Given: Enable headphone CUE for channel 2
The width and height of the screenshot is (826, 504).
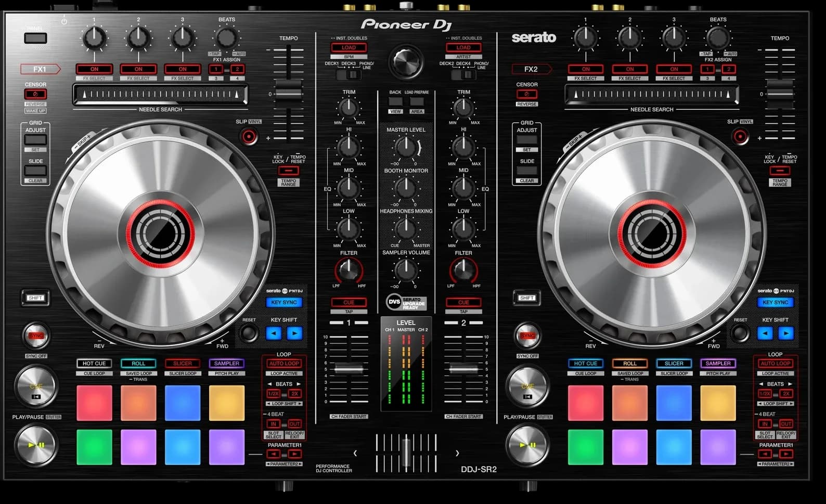Looking at the screenshot, I should pyautogui.click(x=463, y=302).
